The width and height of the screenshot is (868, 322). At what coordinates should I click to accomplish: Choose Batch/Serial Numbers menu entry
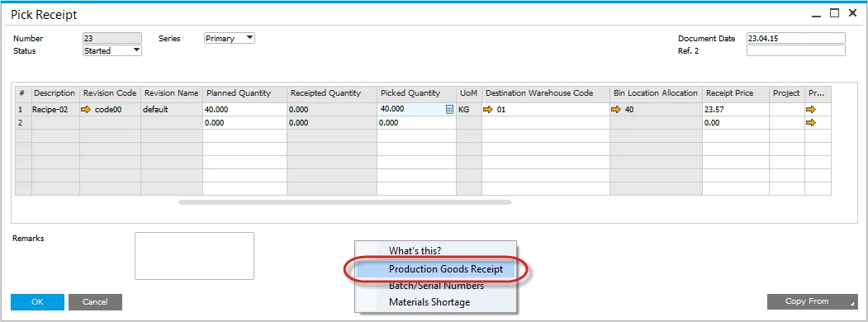[436, 286]
